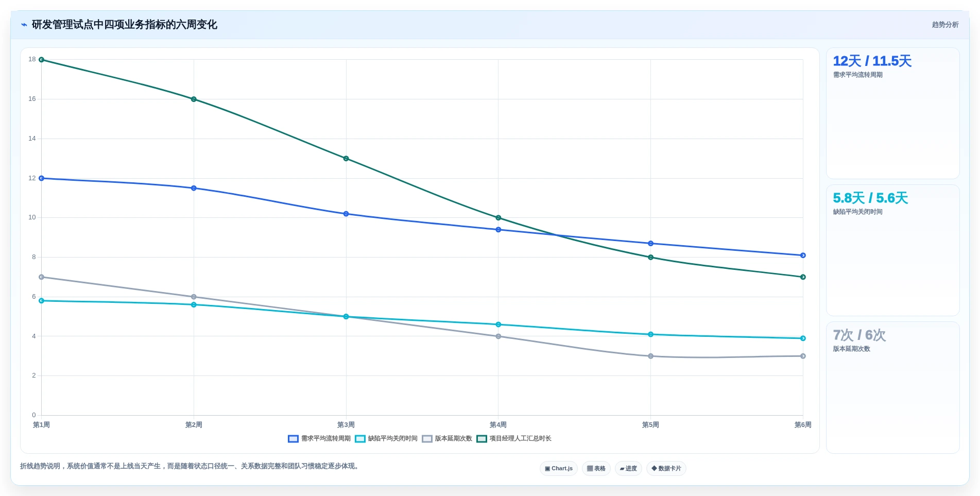Click blue data point at 第5周 (8.7)
980x496 pixels.
[x=650, y=244]
